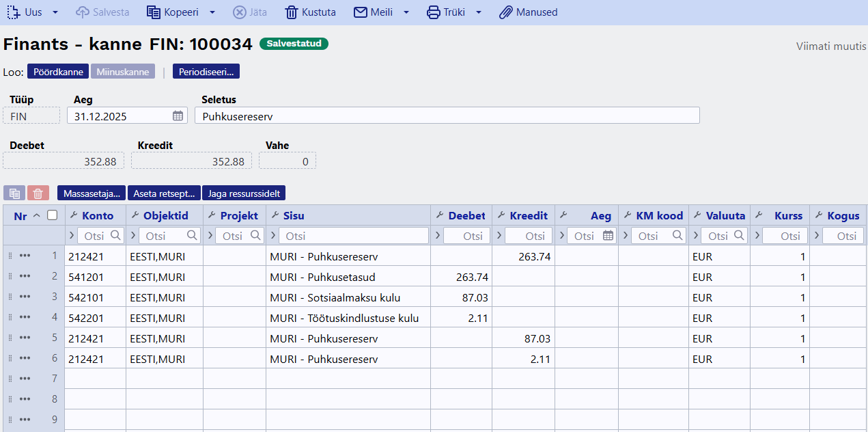868x432 pixels.
Task: Click the Trüki printer icon
Action: (433, 12)
